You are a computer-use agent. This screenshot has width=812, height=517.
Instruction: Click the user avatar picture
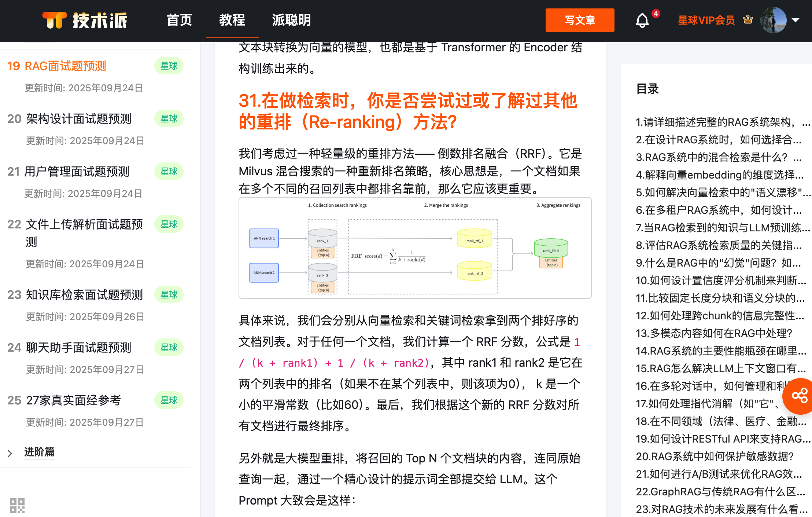click(773, 20)
